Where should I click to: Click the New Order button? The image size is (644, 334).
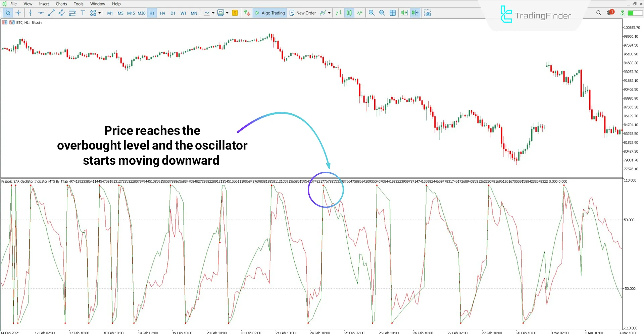pos(303,13)
